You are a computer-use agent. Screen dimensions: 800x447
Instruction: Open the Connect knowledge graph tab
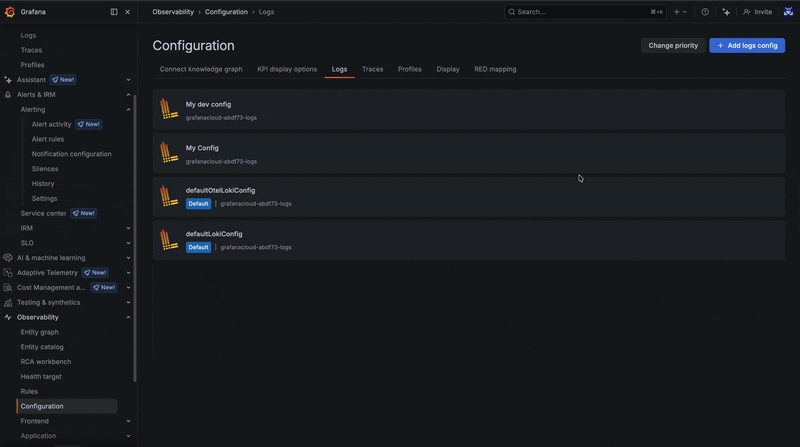[201, 69]
